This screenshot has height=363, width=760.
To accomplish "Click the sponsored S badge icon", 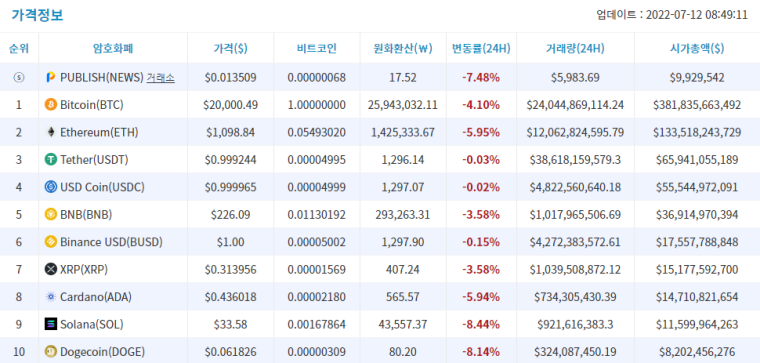I will click(x=18, y=77).
